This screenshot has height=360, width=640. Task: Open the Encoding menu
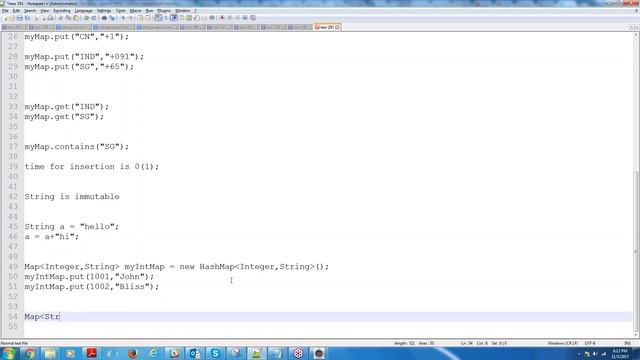pyautogui.click(x=62, y=11)
